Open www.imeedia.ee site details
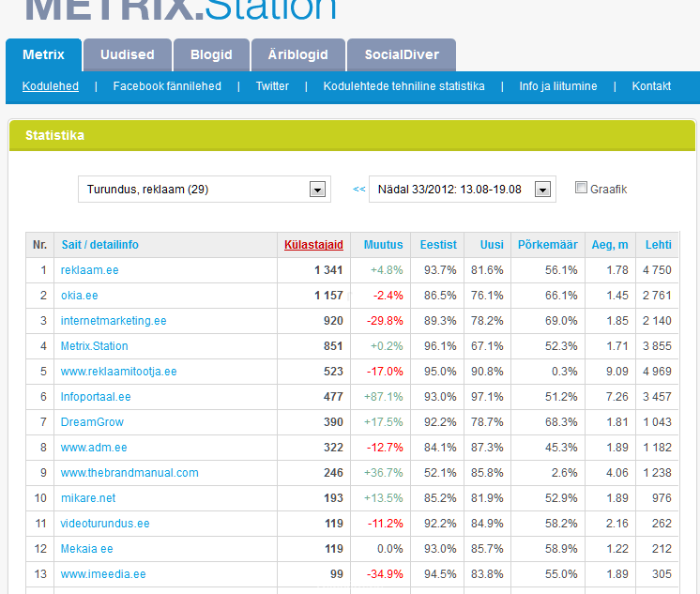Viewport: 700px width, 594px height. (103, 574)
